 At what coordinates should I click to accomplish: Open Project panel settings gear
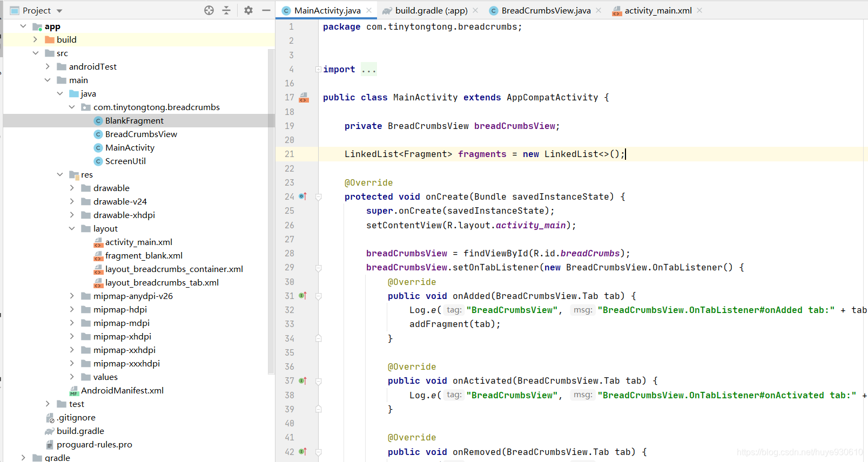[248, 10]
